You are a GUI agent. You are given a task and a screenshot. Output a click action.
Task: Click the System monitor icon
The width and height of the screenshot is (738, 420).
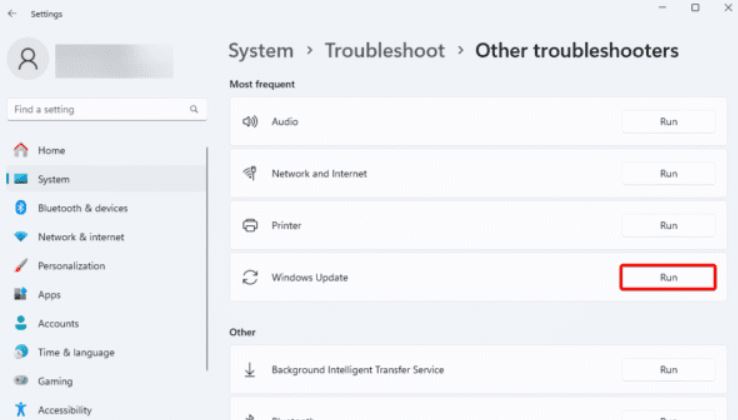pyautogui.click(x=21, y=179)
